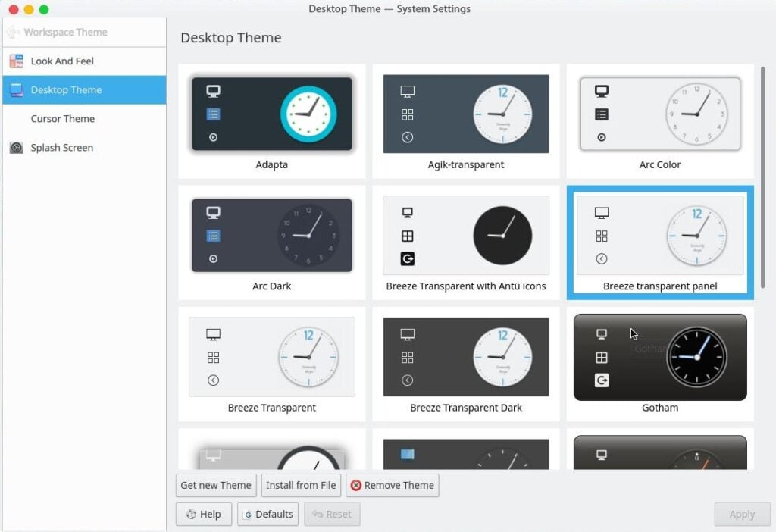Viewport: 776px width, 532px height.
Task: Click the Desktop Theme sidebar icon
Action: pos(16,89)
